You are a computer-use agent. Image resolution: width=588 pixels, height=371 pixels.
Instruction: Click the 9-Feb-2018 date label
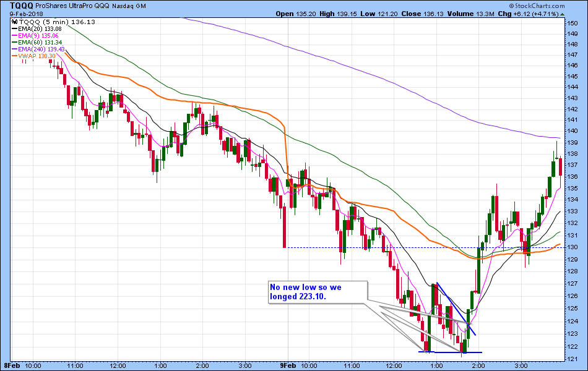pyautogui.click(x=26, y=14)
